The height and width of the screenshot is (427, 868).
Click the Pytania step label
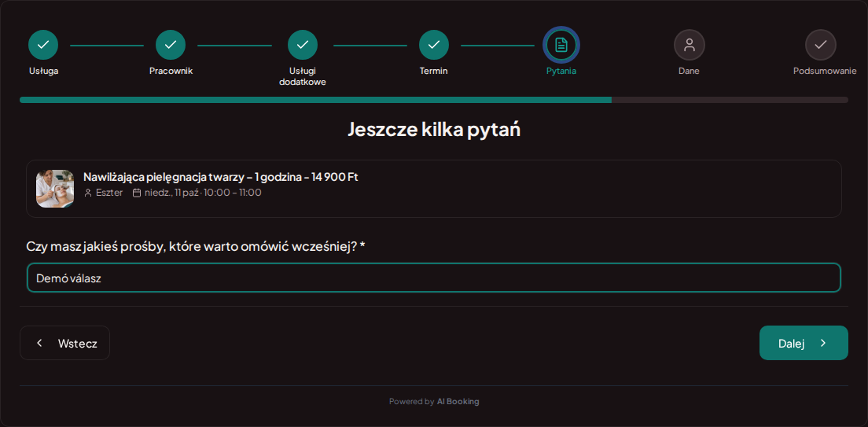click(x=561, y=71)
